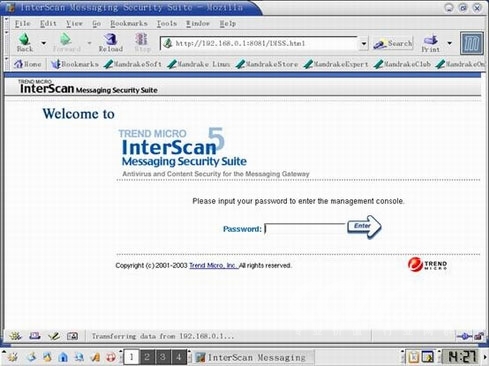Click into the Password field
This screenshot has height=366, width=489.
[x=305, y=229]
